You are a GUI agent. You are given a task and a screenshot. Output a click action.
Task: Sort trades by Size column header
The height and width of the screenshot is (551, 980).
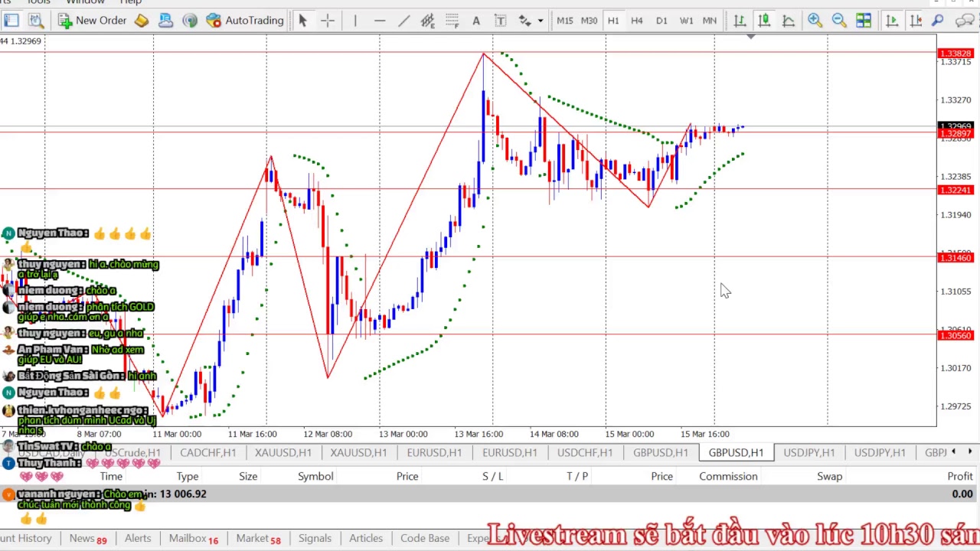248,477
